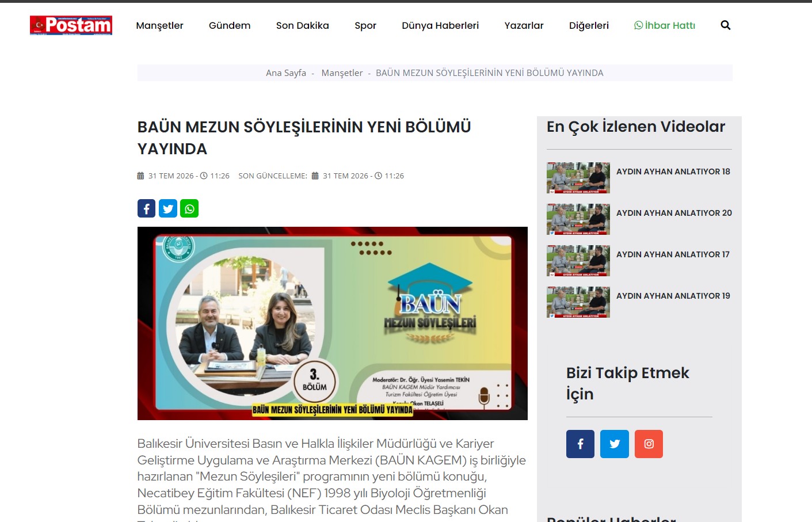Open the Spor section
The width and height of the screenshot is (812, 522).
pyautogui.click(x=365, y=25)
